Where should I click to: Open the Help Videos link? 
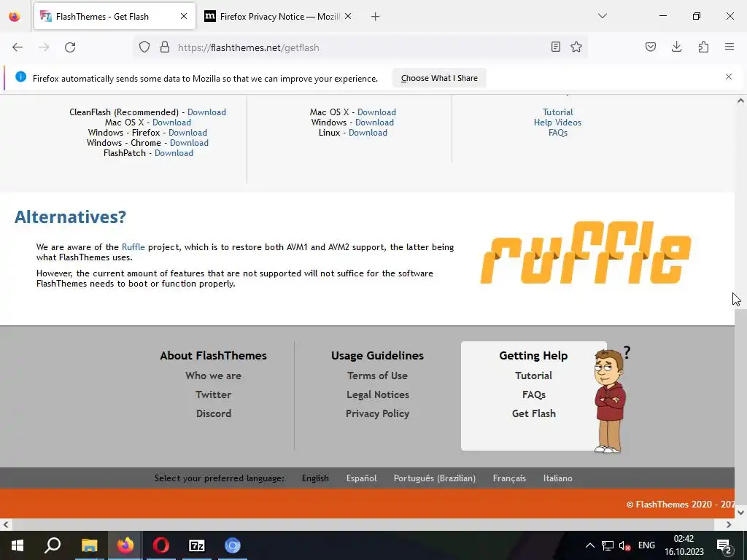click(557, 122)
